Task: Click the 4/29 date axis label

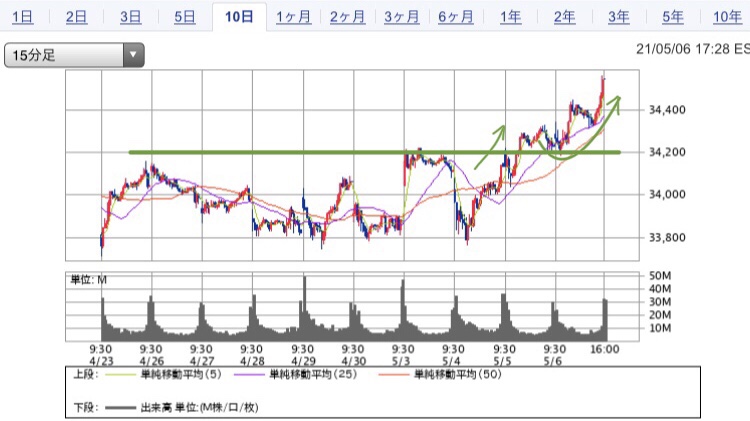Action: click(303, 361)
